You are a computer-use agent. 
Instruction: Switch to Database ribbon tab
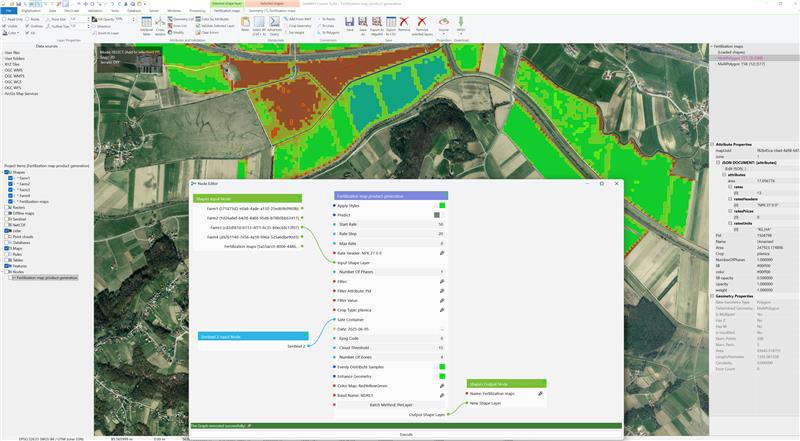(x=134, y=10)
